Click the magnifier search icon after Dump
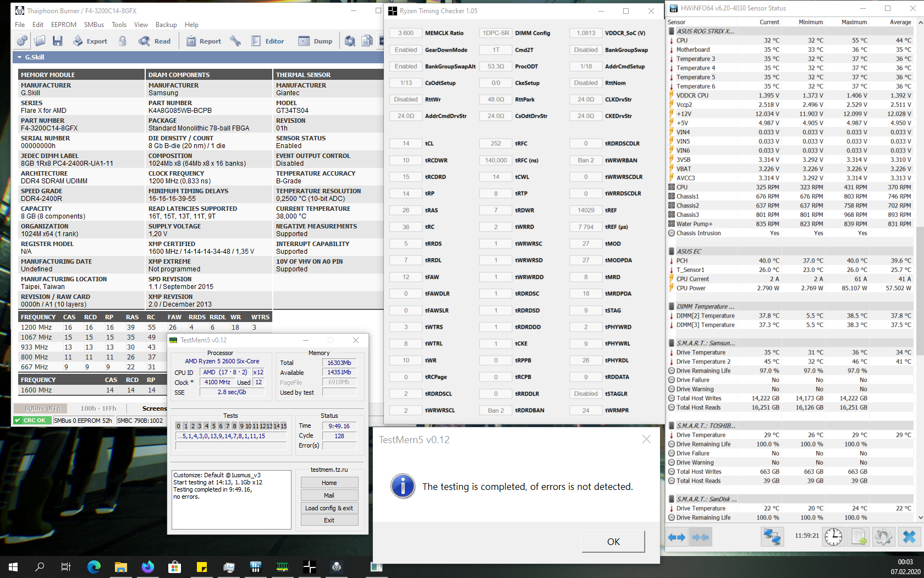This screenshot has height=578, width=924. tap(350, 41)
